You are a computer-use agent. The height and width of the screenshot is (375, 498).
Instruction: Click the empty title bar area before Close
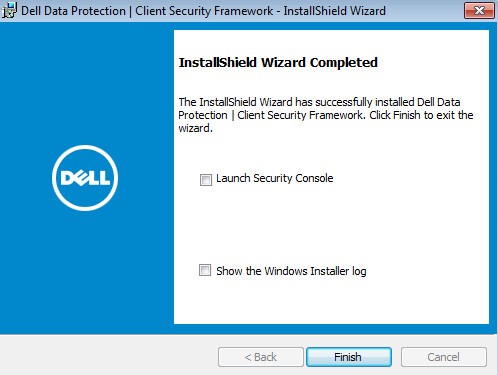point(425,11)
